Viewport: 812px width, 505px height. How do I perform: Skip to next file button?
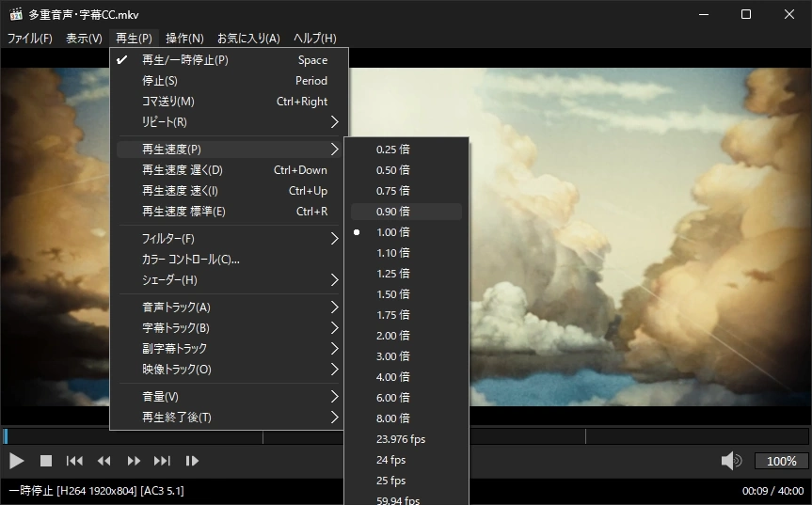click(162, 461)
